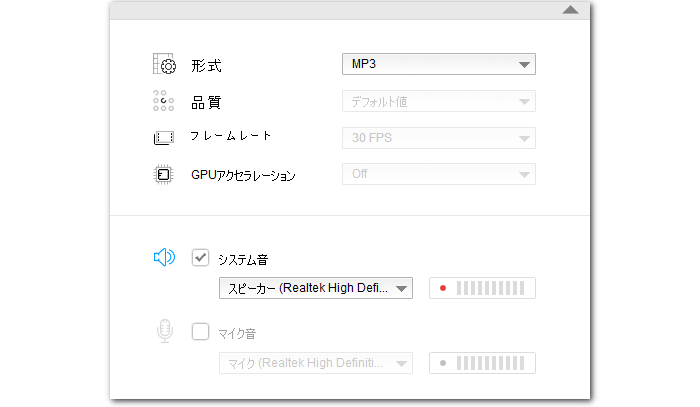The height and width of the screenshot is (407, 700).
Task: Click the システム音 label text
Action: (x=242, y=259)
